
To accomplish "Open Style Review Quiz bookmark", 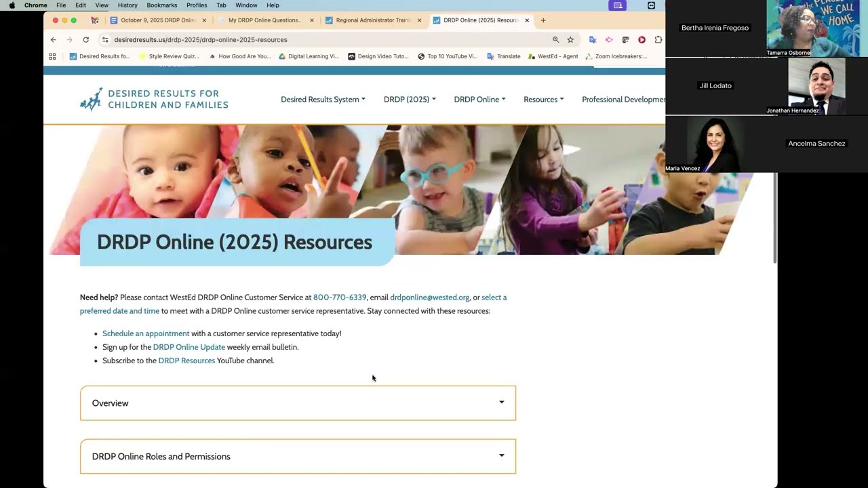I will coord(169,56).
